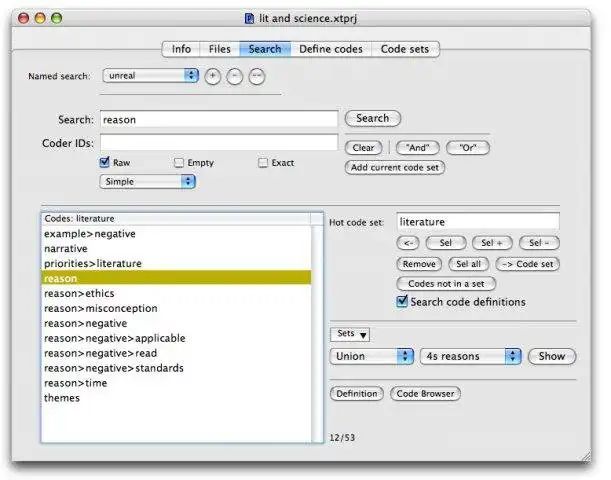Click the Show button
The height and width of the screenshot is (480, 611).
[x=552, y=356]
